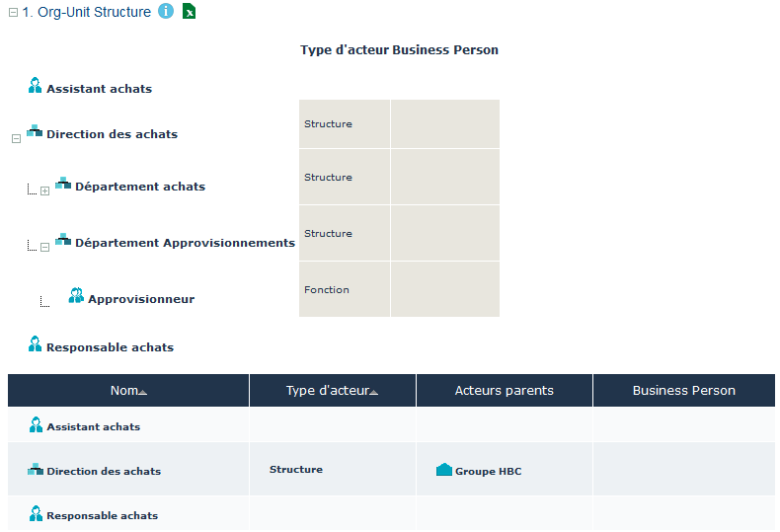The width and height of the screenshot is (780, 532).
Task: Export to Excel using the green icon
Action: [190, 12]
